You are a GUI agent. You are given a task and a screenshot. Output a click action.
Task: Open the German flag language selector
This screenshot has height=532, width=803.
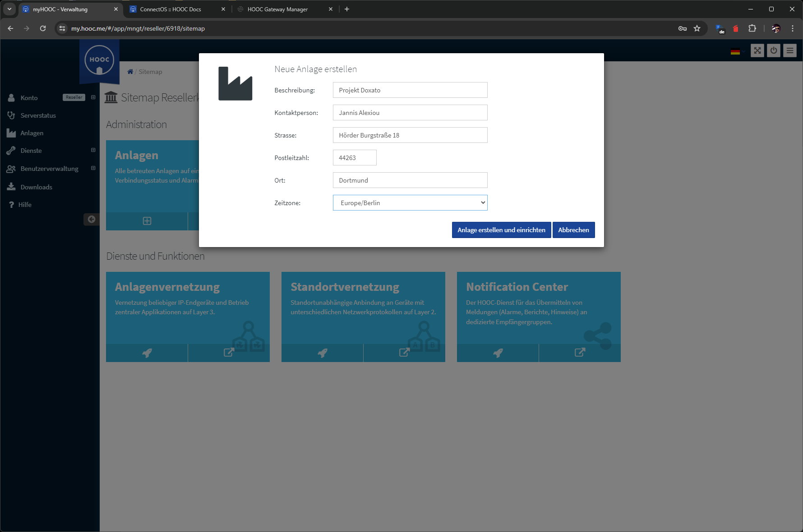[x=735, y=51]
